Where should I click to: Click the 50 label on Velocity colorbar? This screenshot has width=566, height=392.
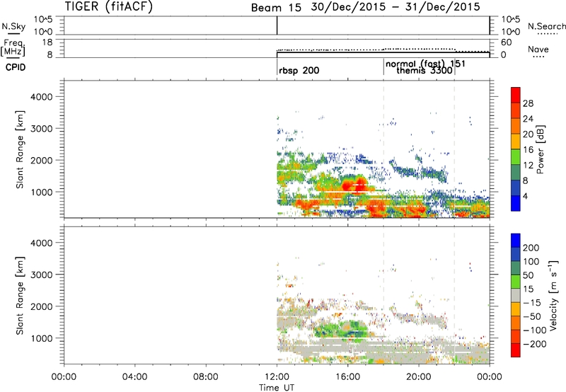coord(529,275)
